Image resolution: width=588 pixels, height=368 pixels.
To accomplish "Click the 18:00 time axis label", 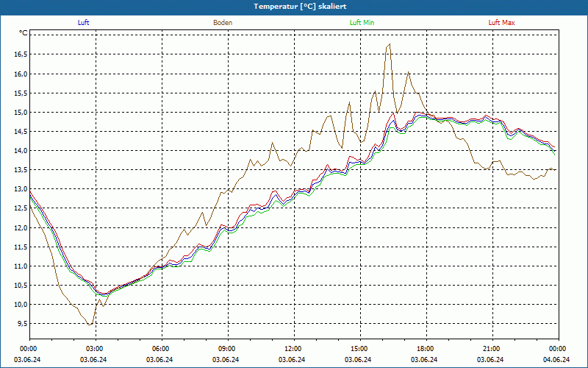I will coord(426,349).
